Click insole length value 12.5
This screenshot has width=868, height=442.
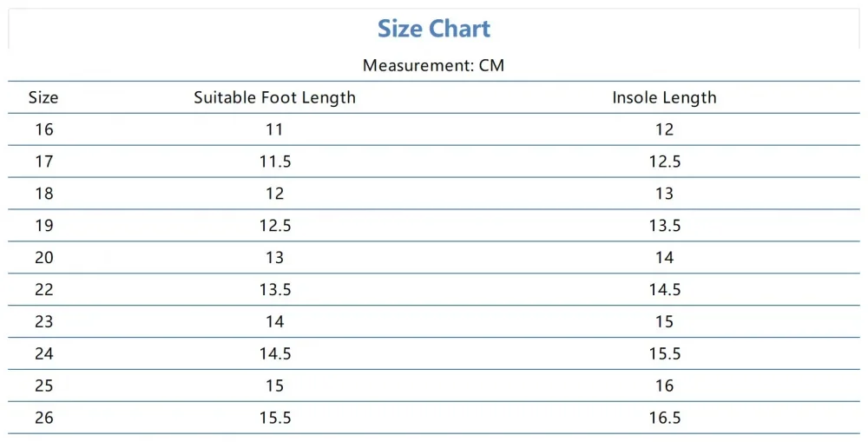[664, 162]
